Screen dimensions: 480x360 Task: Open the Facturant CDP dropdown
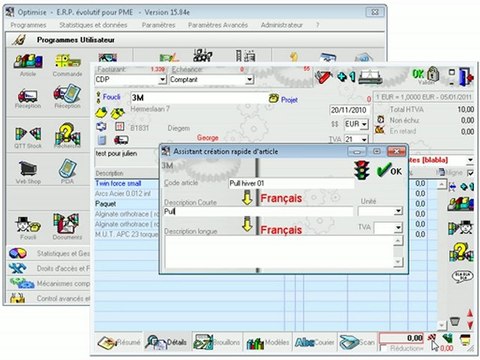[x=162, y=80]
